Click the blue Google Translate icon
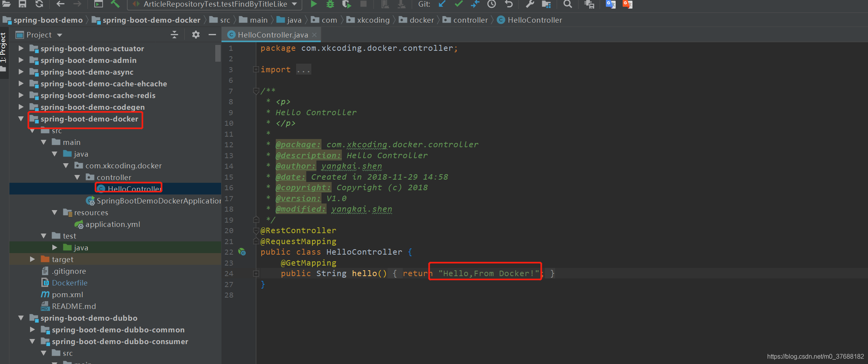 point(611,4)
